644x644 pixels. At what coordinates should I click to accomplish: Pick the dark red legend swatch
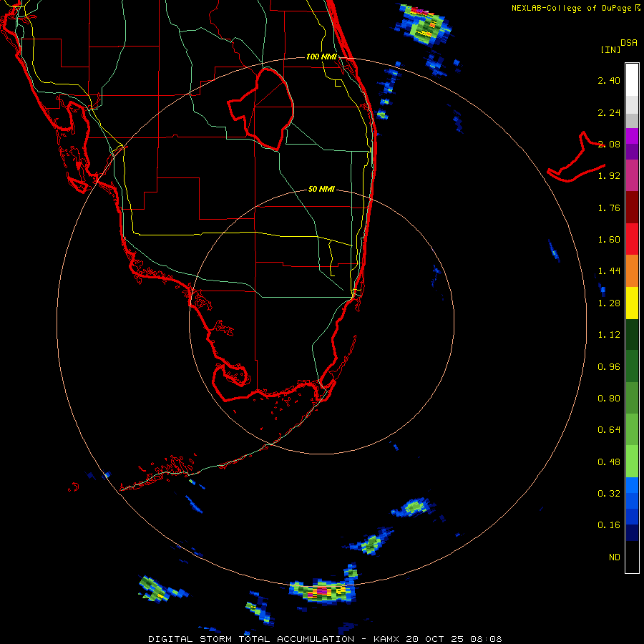pos(632,208)
